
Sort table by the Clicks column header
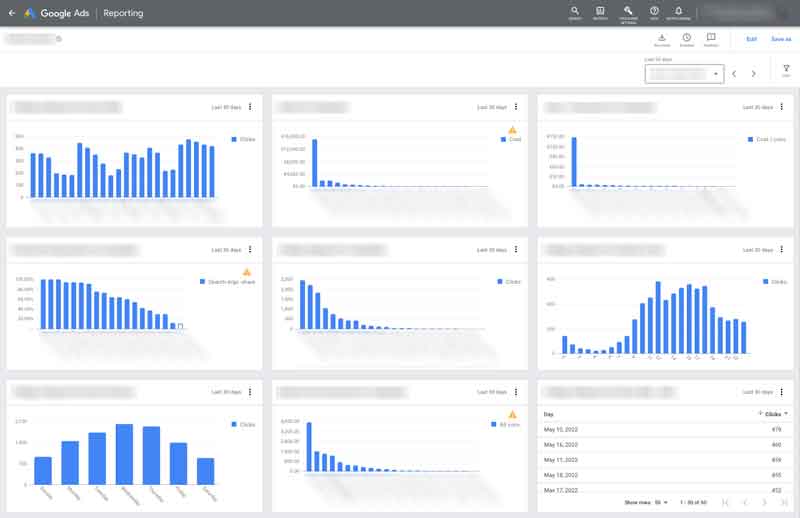(x=773, y=414)
